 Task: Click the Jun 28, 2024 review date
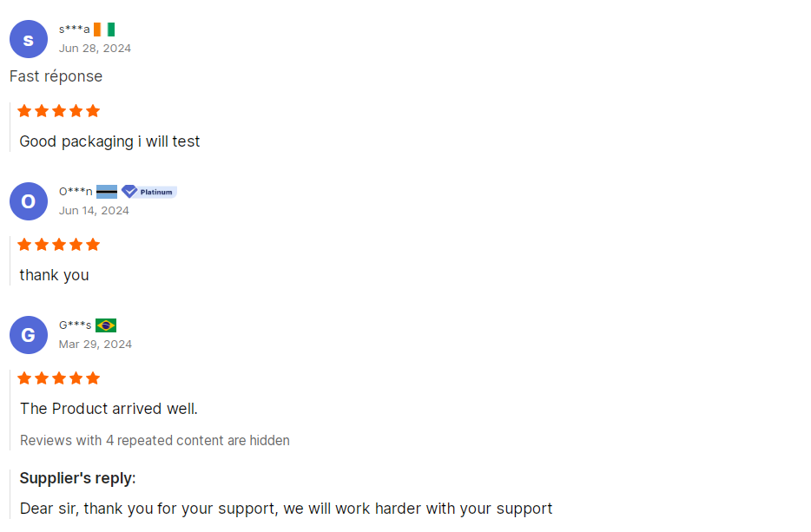click(x=95, y=49)
